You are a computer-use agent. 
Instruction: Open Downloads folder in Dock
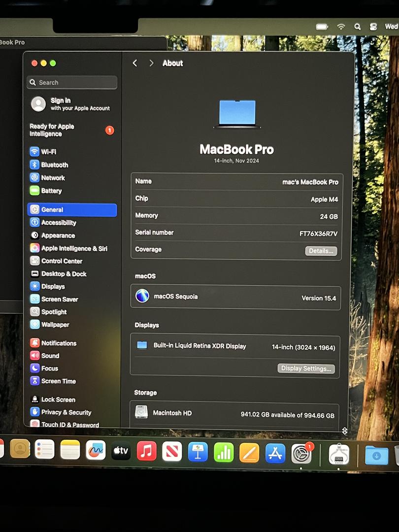[377, 455]
